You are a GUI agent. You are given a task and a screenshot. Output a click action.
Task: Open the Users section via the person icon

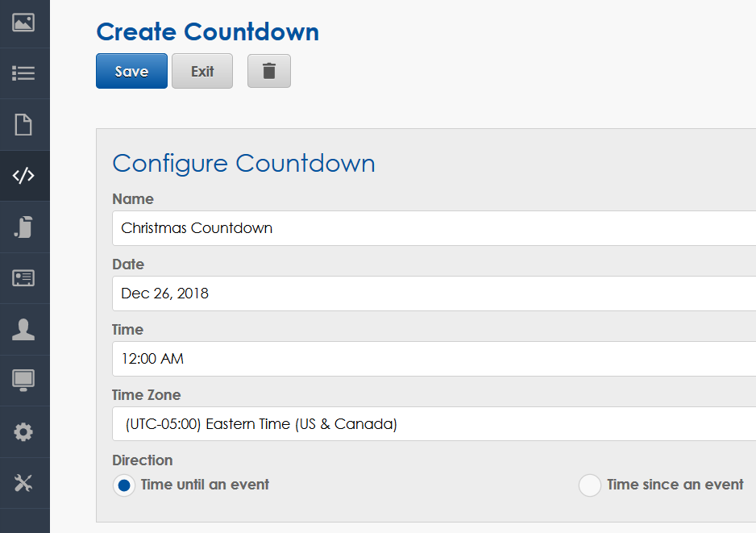click(24, 329)
